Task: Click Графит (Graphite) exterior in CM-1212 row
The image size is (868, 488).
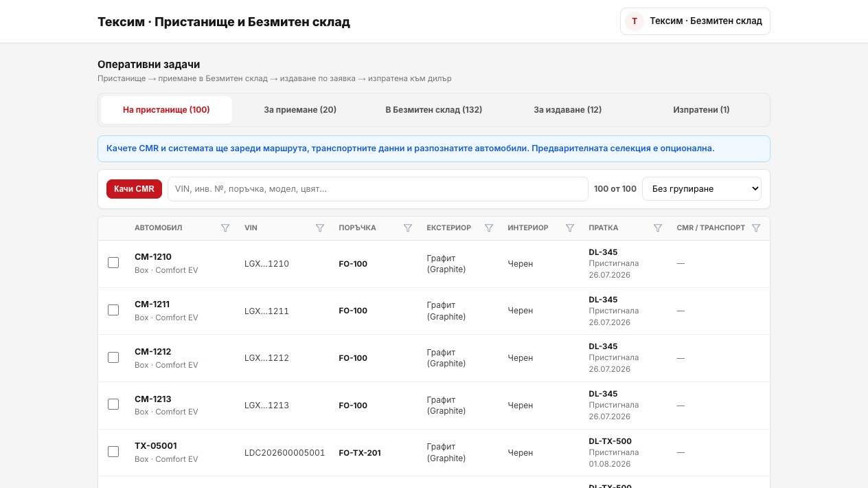Action: 446,358
